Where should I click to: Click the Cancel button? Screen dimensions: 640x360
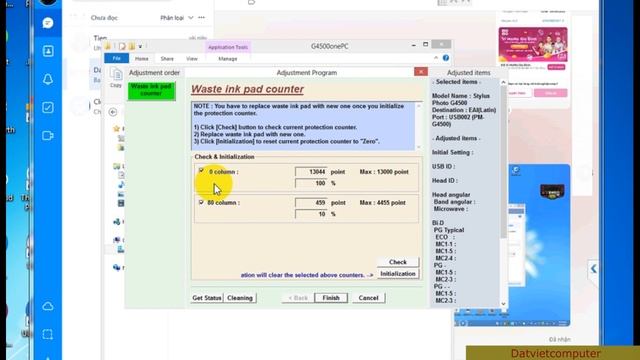(x=368, y=298)
